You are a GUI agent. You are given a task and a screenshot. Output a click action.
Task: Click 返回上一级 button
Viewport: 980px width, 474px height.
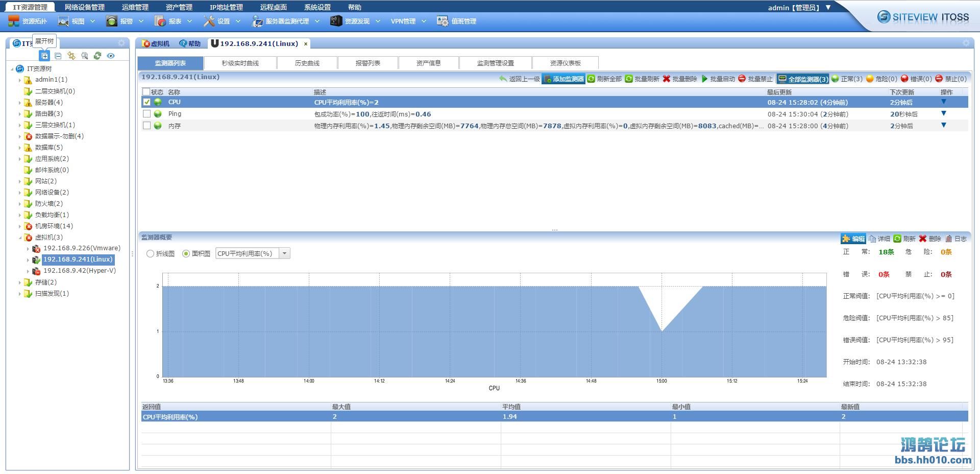(519, 79)
